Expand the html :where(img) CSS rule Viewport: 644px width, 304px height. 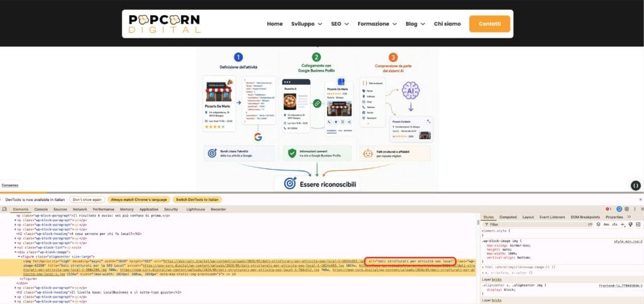[x=483, y=267]
